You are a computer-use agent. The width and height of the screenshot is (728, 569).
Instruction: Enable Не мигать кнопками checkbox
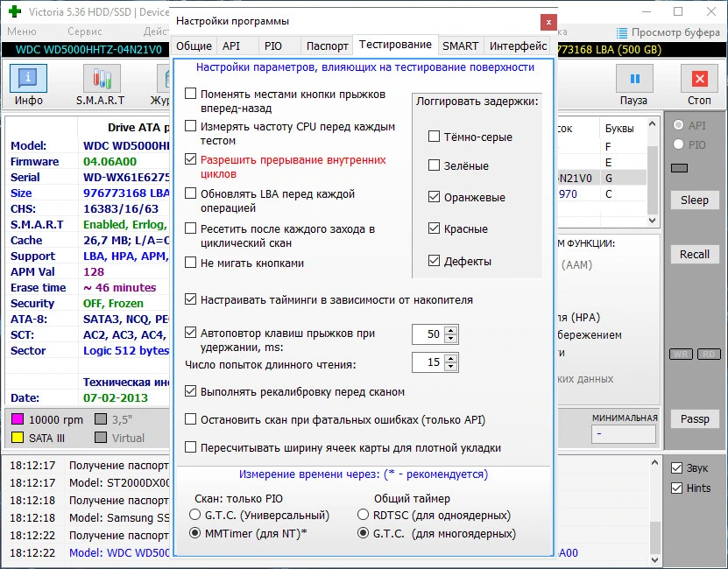(190, 263)
